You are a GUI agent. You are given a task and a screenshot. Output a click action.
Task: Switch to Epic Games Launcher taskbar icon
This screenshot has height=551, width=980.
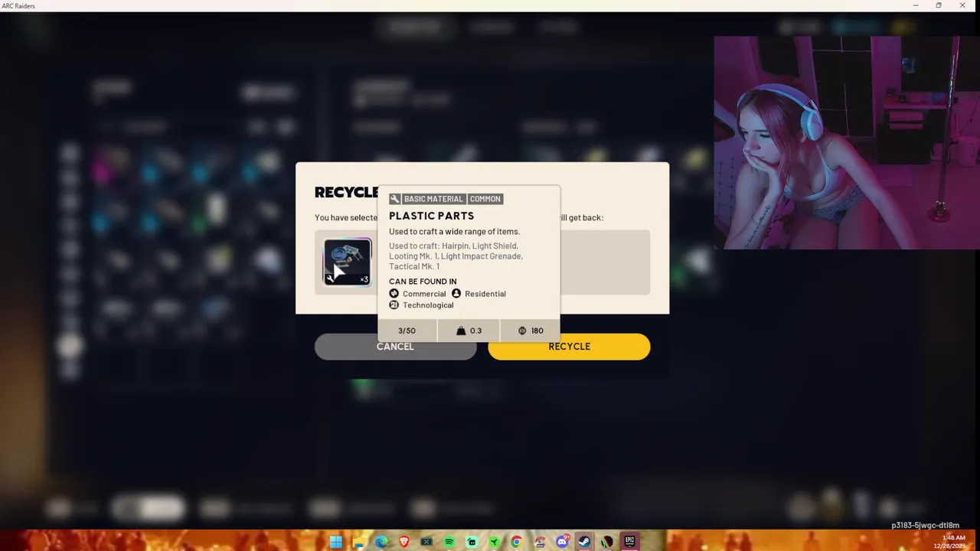(629, 542)
